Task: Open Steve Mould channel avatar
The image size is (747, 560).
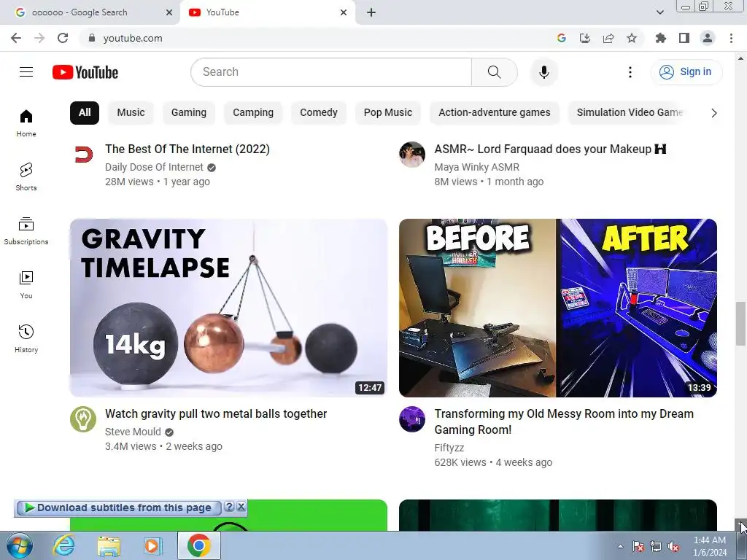Action: pos(83,419)
